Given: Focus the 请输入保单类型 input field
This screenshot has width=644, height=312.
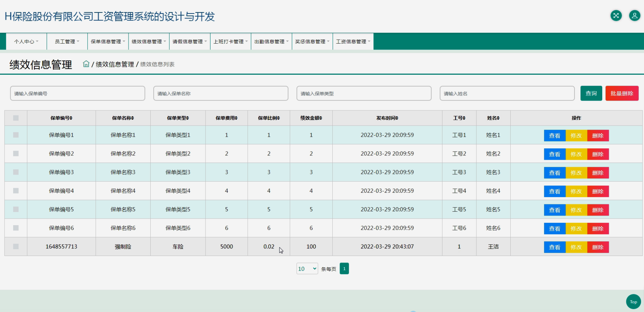Looking at the screenshot, I should (364, 93).
